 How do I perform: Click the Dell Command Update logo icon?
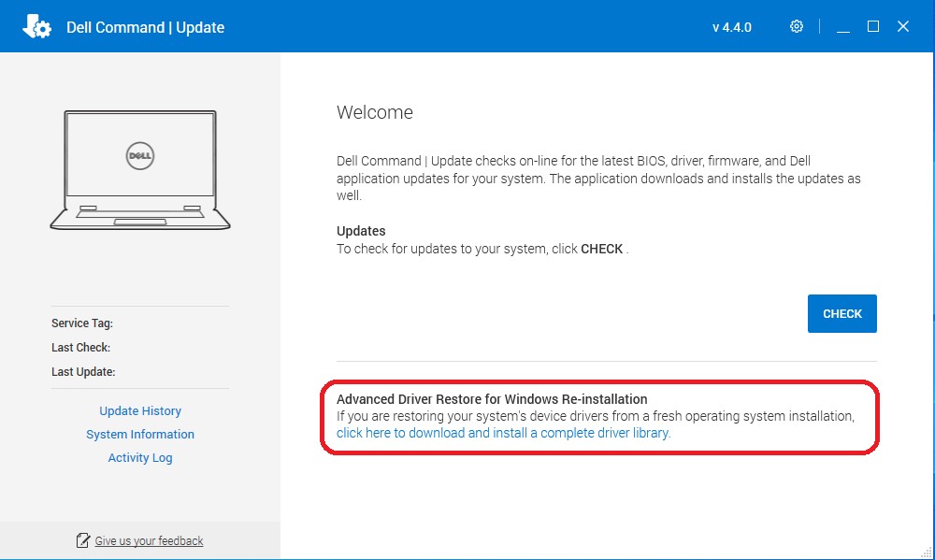click(x=37, y=26)
